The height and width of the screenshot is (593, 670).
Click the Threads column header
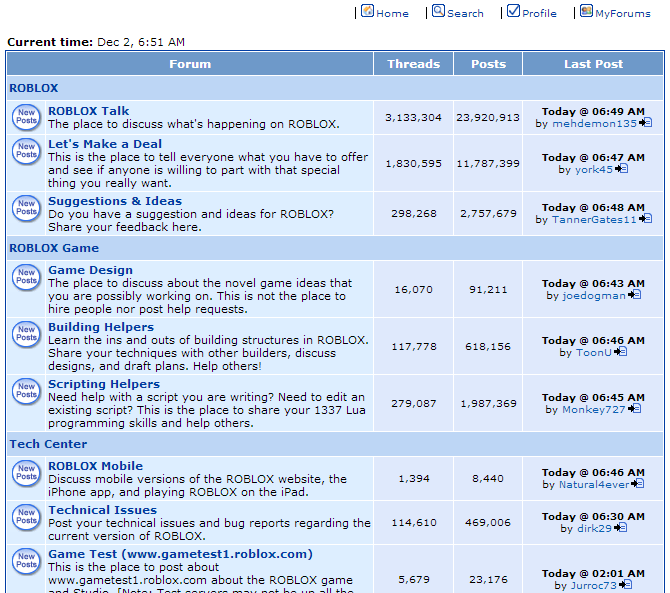coord(413,64)
